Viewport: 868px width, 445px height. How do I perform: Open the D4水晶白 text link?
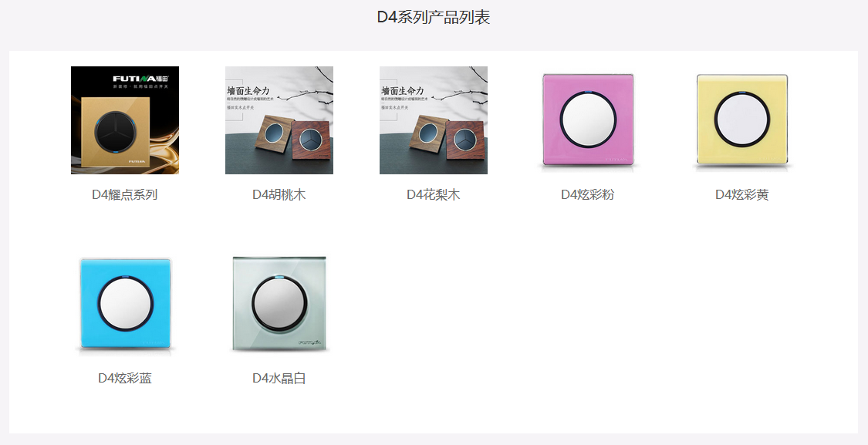(279, 379)
